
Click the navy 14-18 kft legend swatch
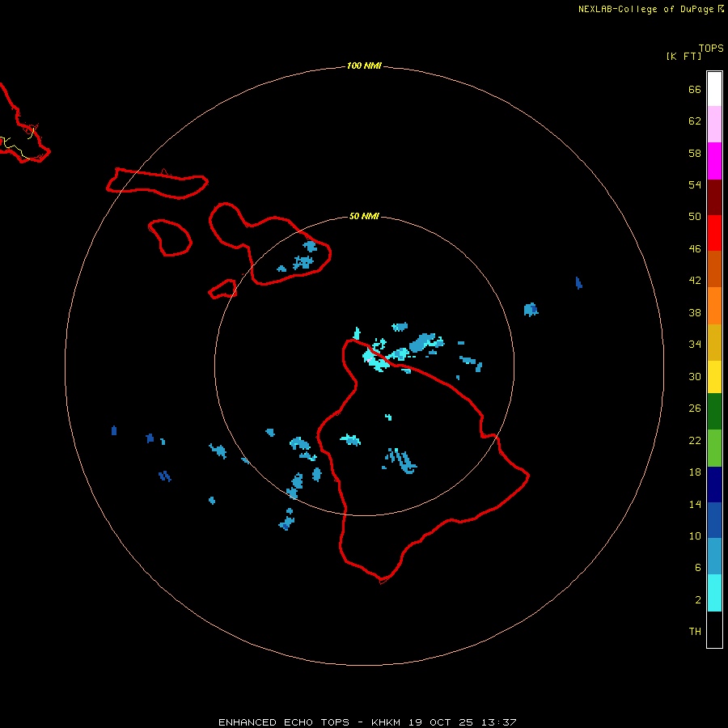[714, 485]
